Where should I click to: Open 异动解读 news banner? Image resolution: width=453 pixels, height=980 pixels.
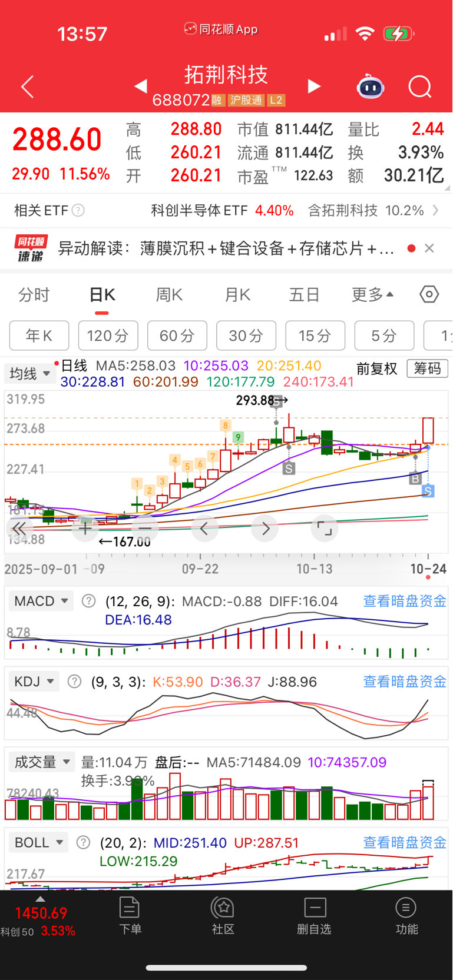[x=226, y=248]
